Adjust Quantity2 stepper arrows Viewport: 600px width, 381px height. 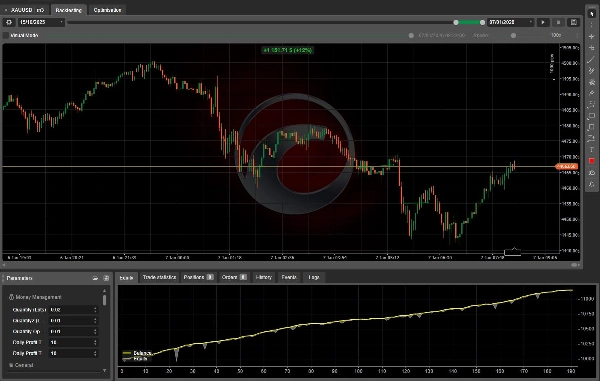(x=95, y=321)
